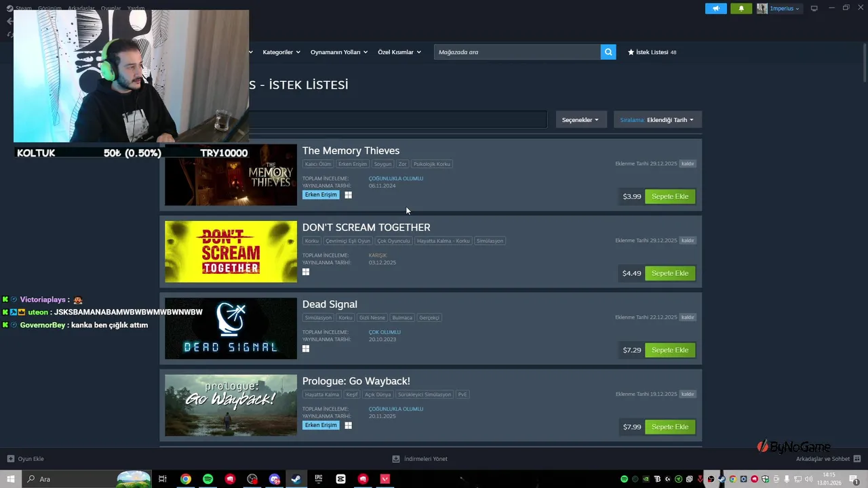Open the red V app on taskbar
This screenshot has height=488, width=868.
click(385, 479)
